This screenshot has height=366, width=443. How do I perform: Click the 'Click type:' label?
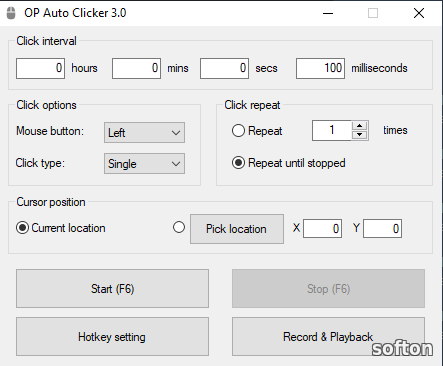[x=40, y=163]
